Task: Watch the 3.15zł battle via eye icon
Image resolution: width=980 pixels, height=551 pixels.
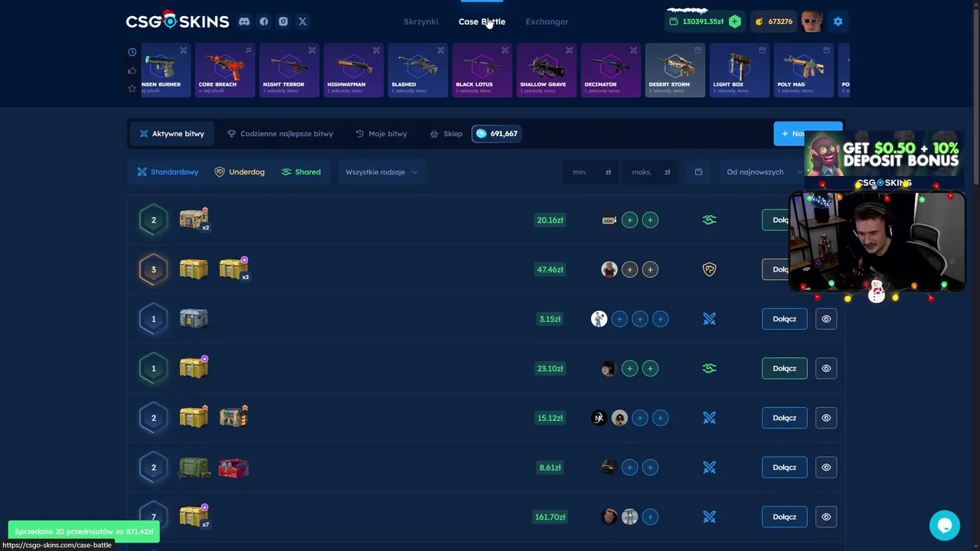Action: tap(826, 319)
